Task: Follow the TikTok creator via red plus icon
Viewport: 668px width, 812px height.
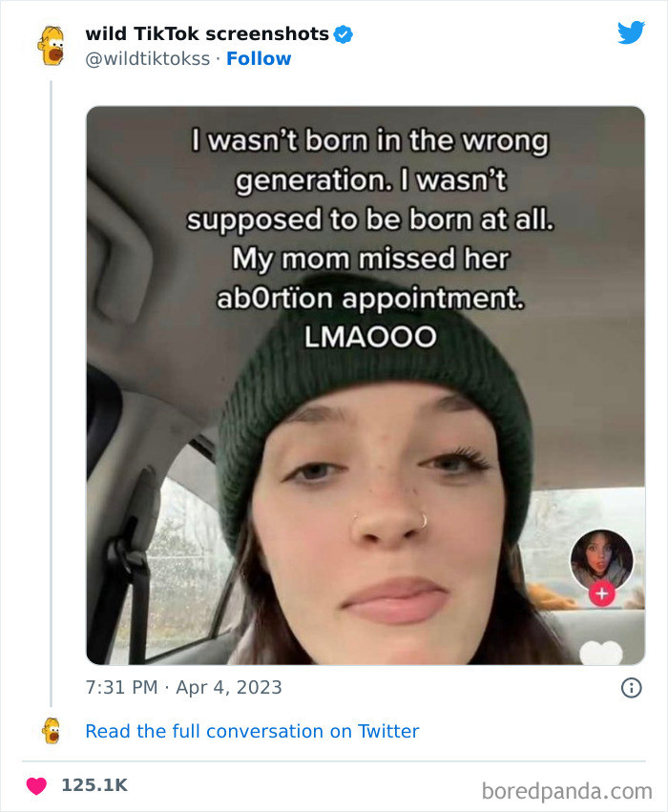Action: point(603,593)
